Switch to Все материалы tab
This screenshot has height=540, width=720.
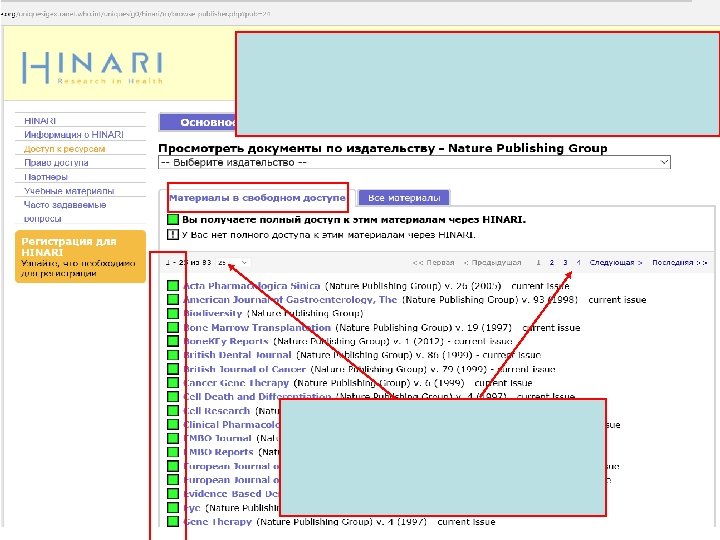pos(404,198)
